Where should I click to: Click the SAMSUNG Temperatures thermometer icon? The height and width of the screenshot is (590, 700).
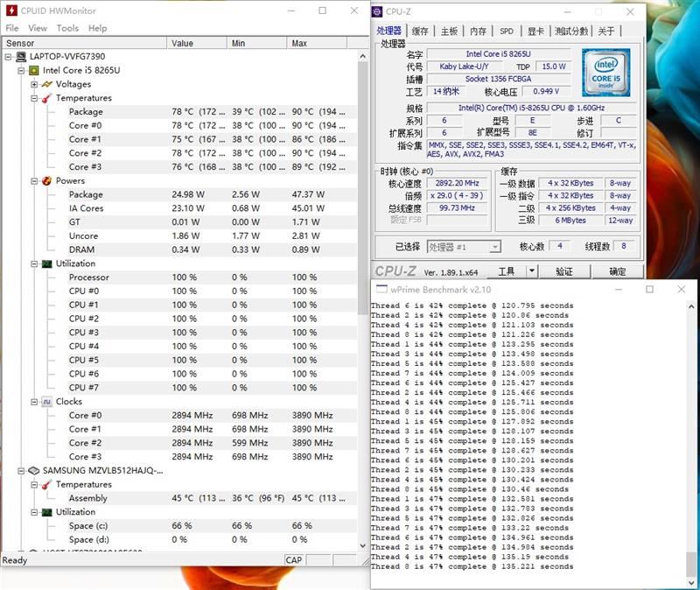[47, 485]
